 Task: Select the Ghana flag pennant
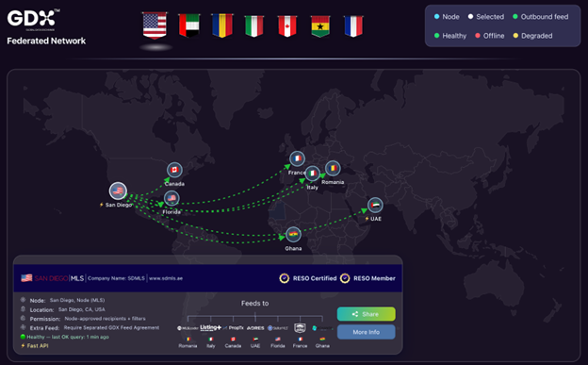tap(320, 25)
